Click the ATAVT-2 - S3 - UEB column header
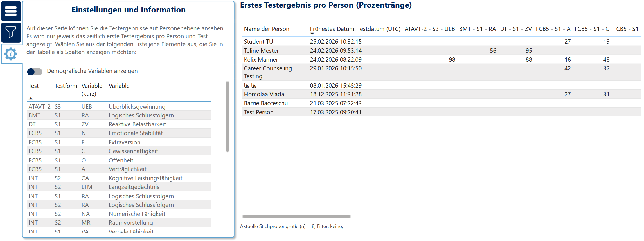The height and width of the screenshot is (241, 644). (x=429, y=29)
